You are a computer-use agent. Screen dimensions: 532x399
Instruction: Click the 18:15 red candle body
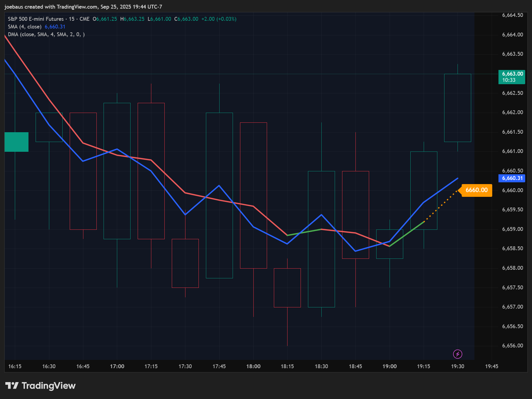(x=287, y=288)
